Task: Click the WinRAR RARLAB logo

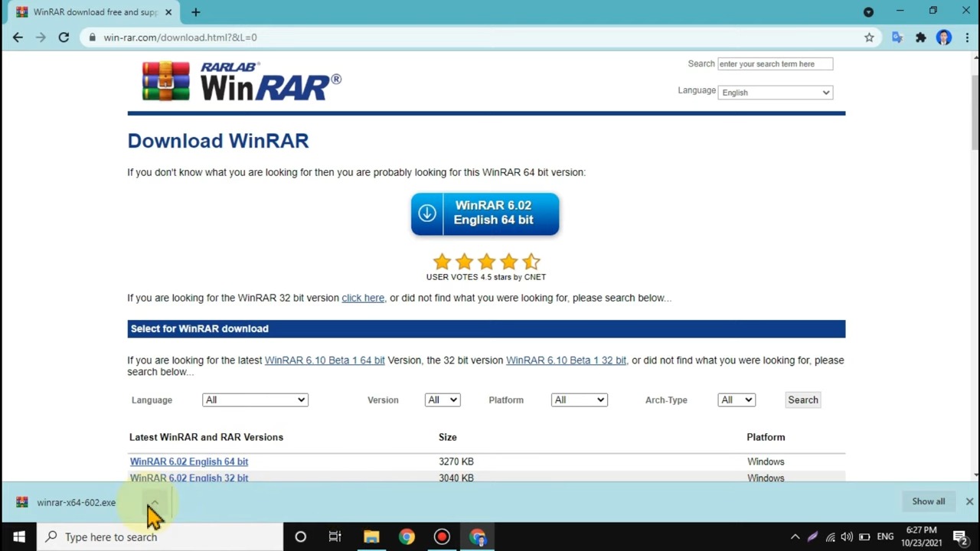Action: coord(241,81)
